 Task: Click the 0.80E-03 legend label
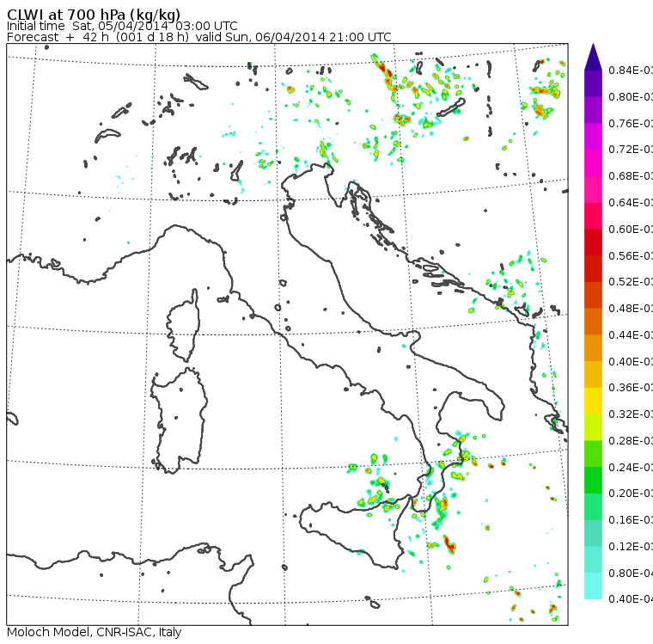pos(631,96)
